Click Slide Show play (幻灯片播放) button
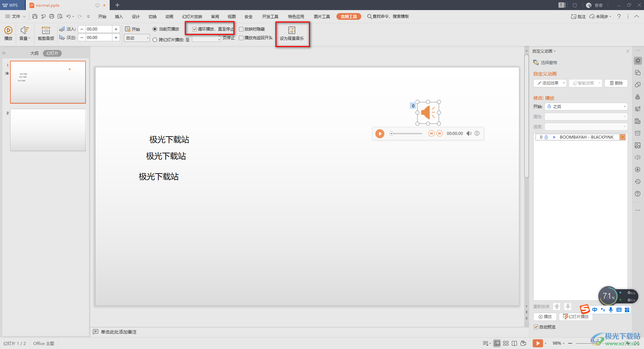Viewport: 644px width, 349px height. point(576,317)
